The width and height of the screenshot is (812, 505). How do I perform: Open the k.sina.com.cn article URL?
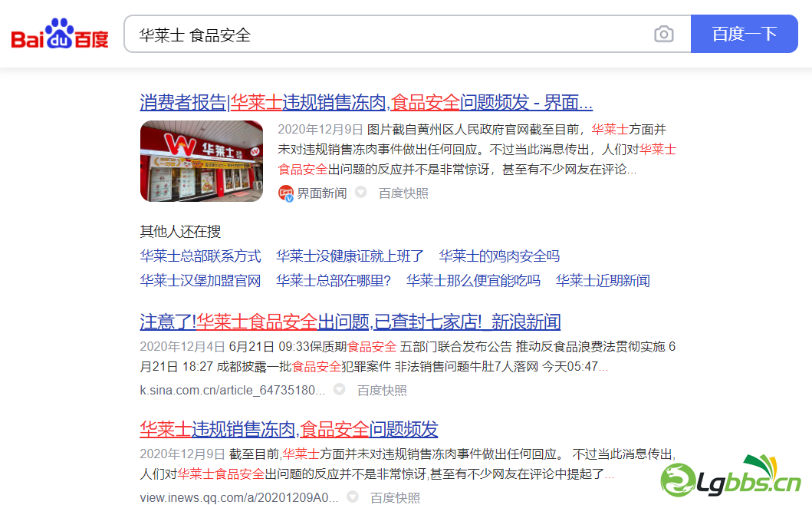232,390
